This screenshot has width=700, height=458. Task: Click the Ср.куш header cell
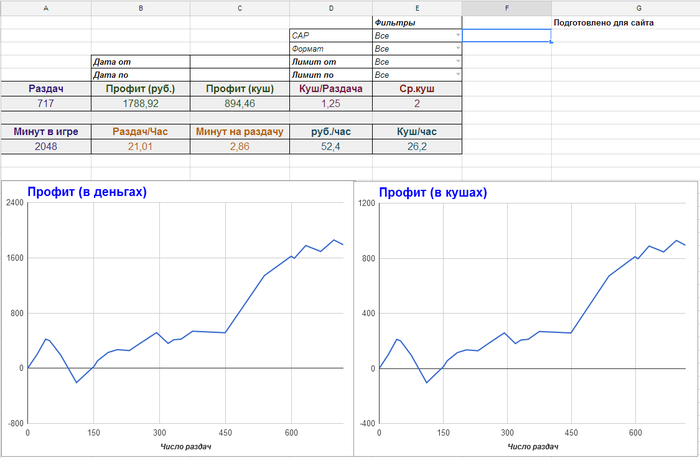tap(417, 88)
